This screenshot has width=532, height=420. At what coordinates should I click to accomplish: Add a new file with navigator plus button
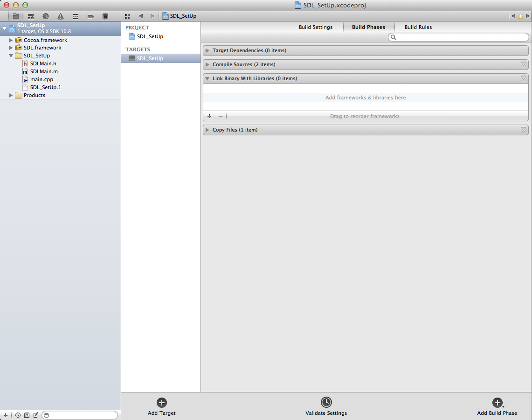point(6,415)
